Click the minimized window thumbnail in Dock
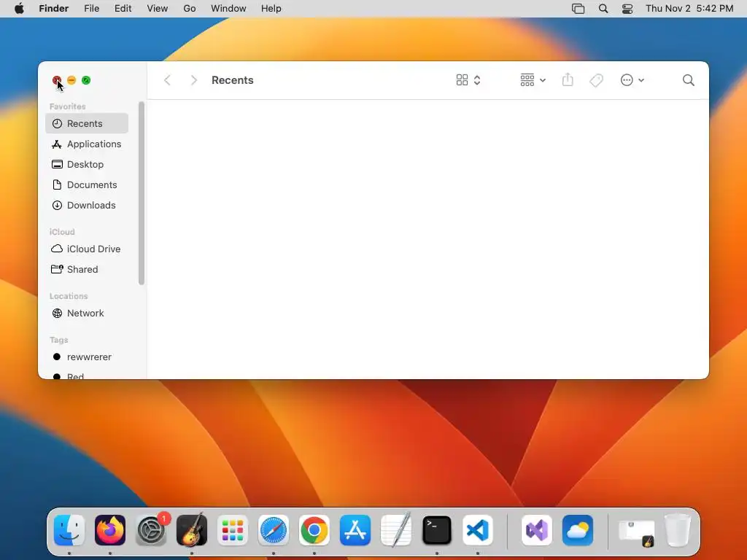Image resolution: width=747 pixels, height=560 pixels. click(636, 532)
